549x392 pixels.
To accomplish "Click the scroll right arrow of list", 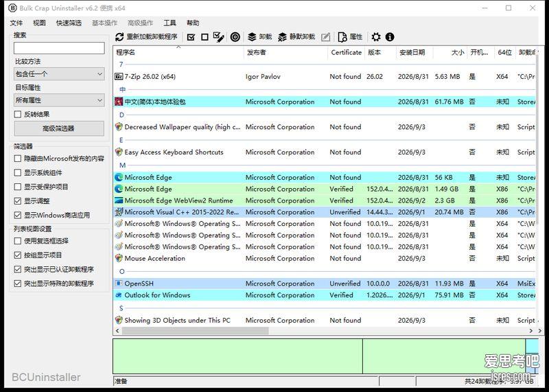I will tap(530, 331).
